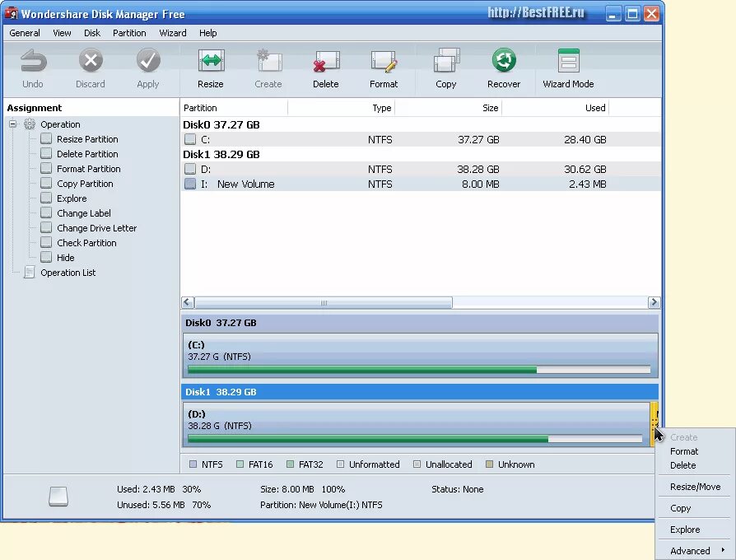Open the Partition menu
Image resolution: width=736 pixels, height=560 pixels.
point(129,33)
